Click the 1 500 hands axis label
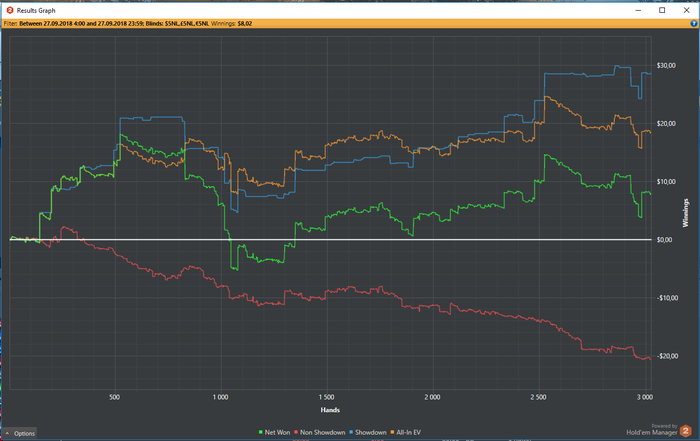The height and width of the screenshot is (441, 700). (326, 397)
